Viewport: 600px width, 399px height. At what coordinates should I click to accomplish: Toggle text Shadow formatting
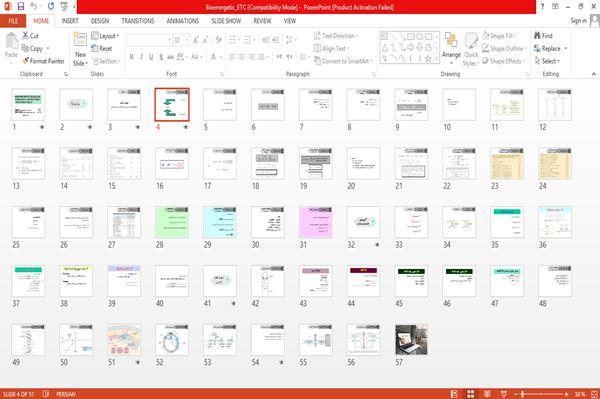pyautogui.click(x=161, y=57)
